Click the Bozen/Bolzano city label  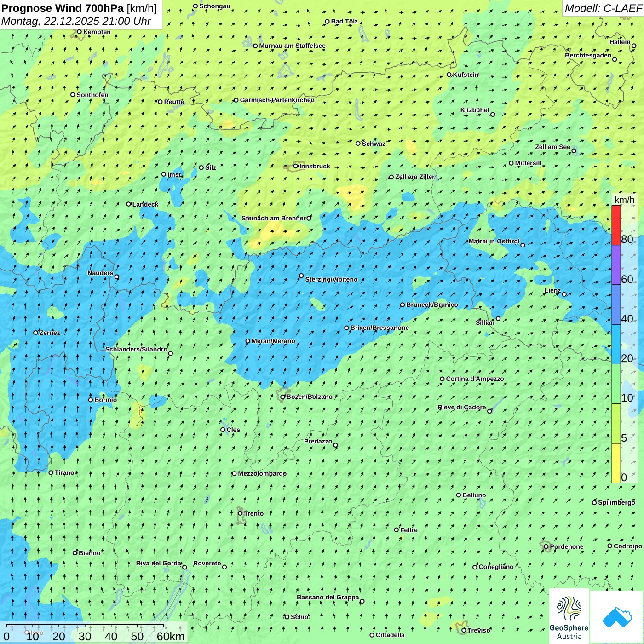(x=309, y=397)
